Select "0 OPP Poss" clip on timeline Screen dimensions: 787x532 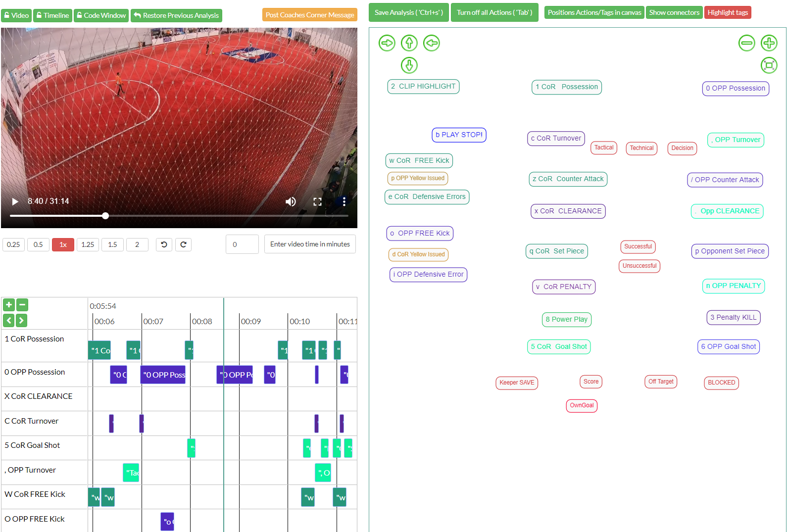[x=163, y=375]
